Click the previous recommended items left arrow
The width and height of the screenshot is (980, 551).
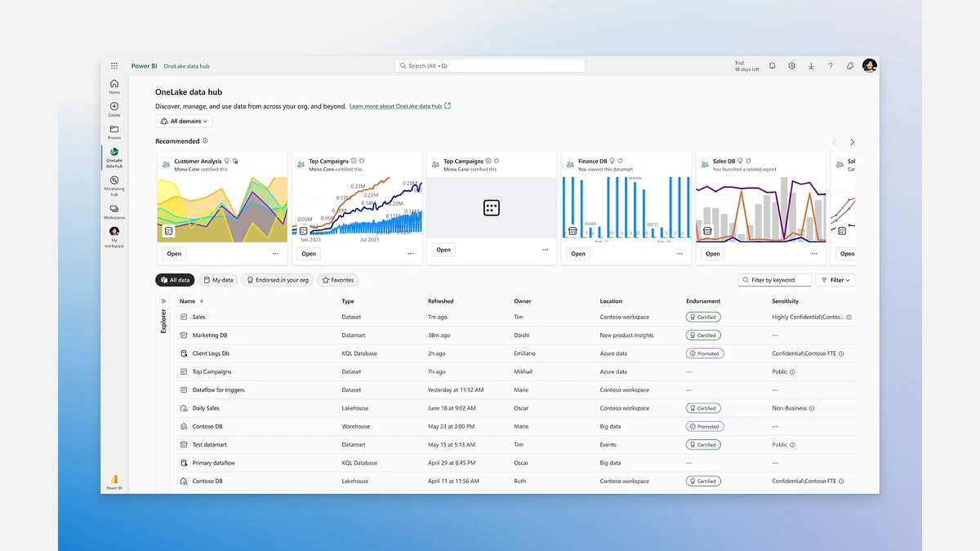pos(834,142)
